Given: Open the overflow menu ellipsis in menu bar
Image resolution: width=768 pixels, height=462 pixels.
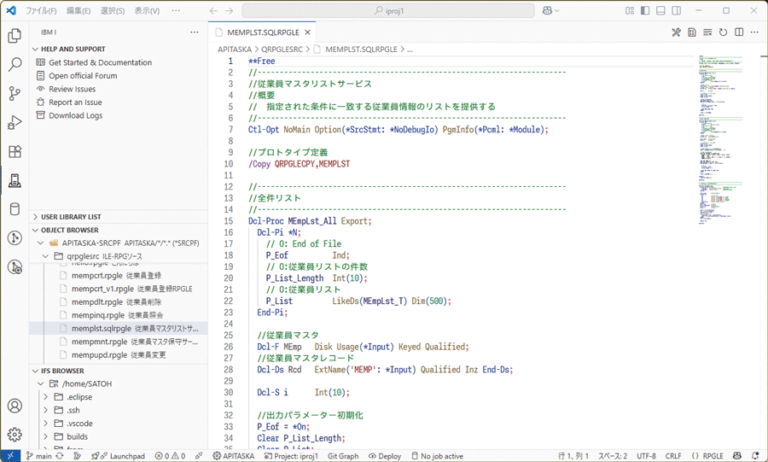Looking at the screenshot, I should coord(176,10).
